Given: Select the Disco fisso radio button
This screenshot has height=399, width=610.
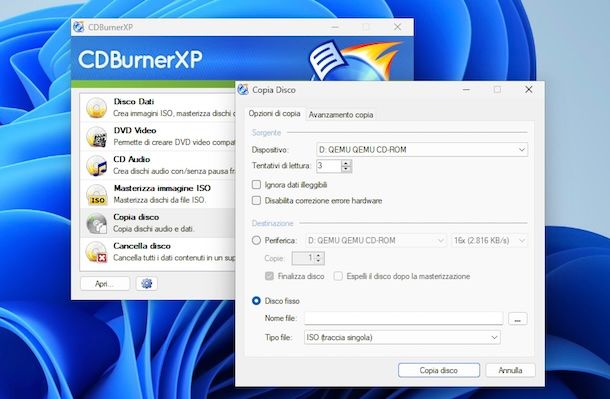Looking at the screenshot, I should [x=256, y=301].
